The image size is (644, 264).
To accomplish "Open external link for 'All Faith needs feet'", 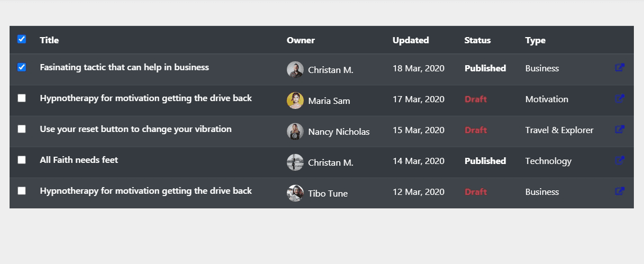I will [620, 160].
